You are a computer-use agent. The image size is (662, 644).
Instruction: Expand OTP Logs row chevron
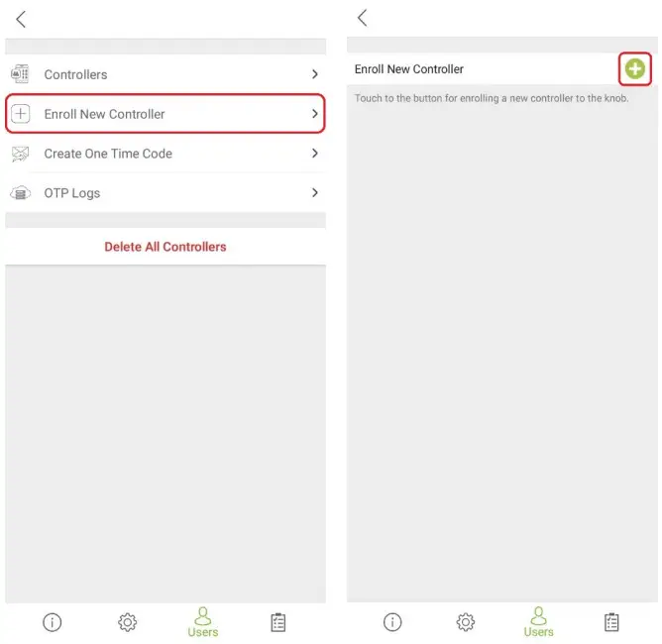click(314, 193)
